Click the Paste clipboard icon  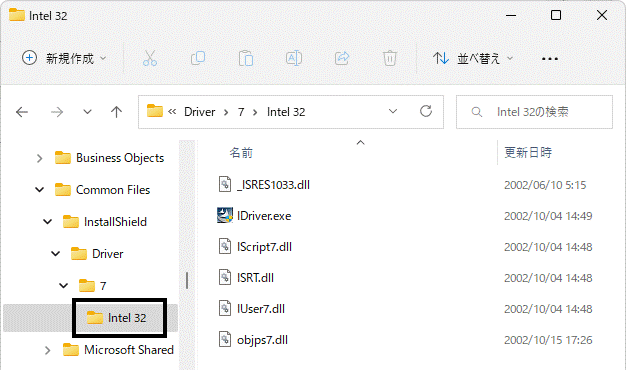(x=246, y=58)
